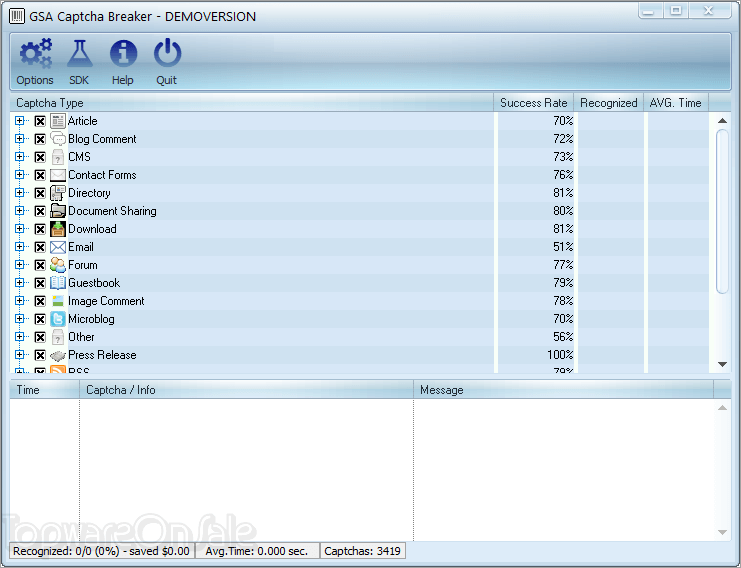Click the captcha list scroll up arrow
The width and height of the screenshot is (741, 568).
pos(722,120)
